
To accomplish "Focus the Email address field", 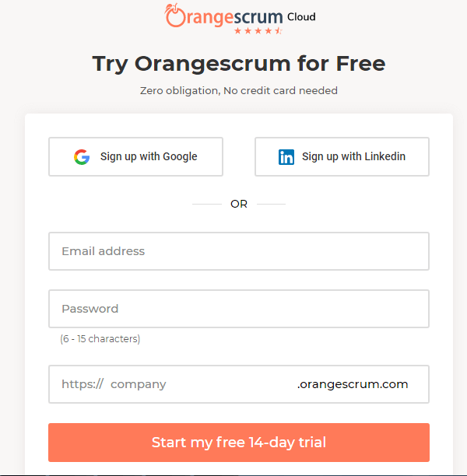I will click(x=239, y=251).
